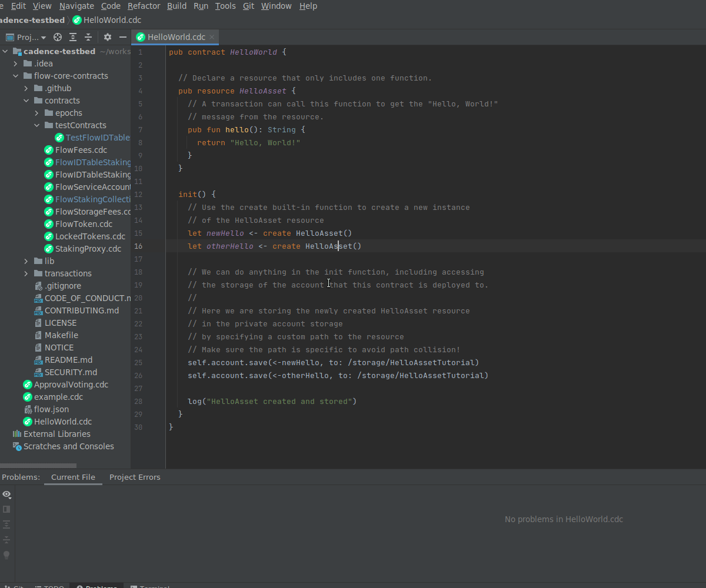Select the HelloWorld.cdc editor tab
This screenshot has height=588, width=706.
(176, 37)
